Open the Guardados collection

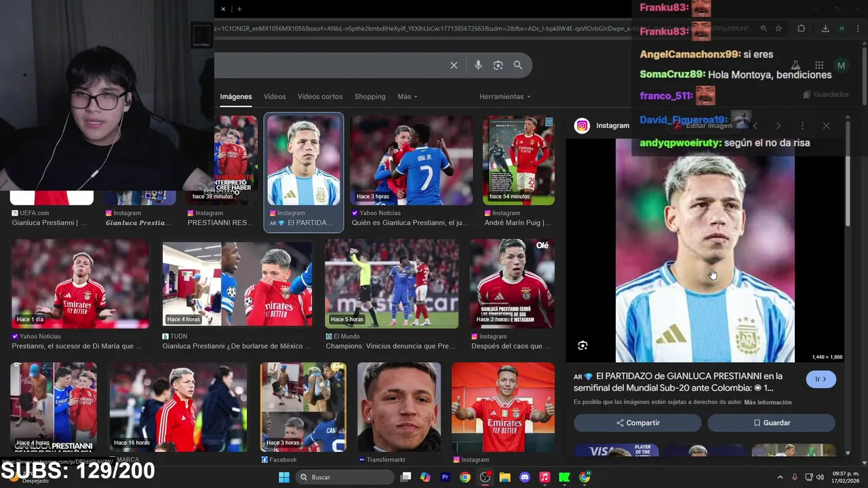[825, 95]
